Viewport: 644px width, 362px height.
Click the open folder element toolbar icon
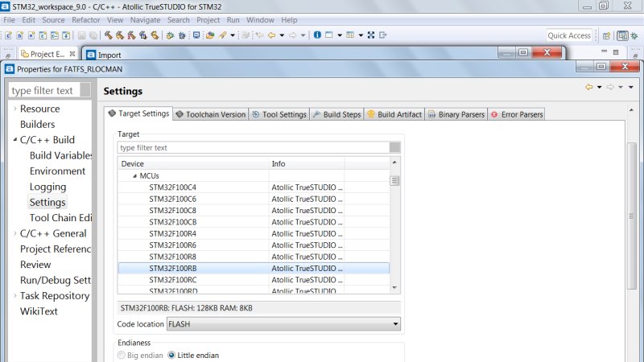[210, 35]
